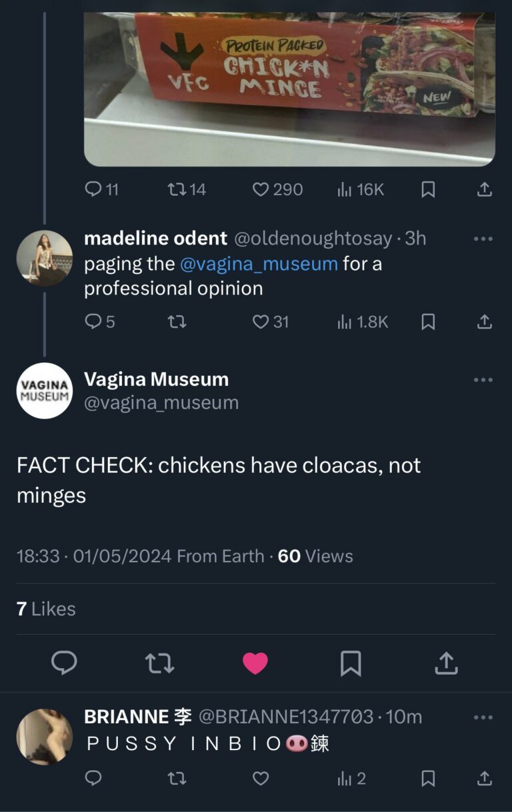The image size is (512, 812).
Task: Bookmark the Vagina Museum tweet
Action: (x=350, y=663)
